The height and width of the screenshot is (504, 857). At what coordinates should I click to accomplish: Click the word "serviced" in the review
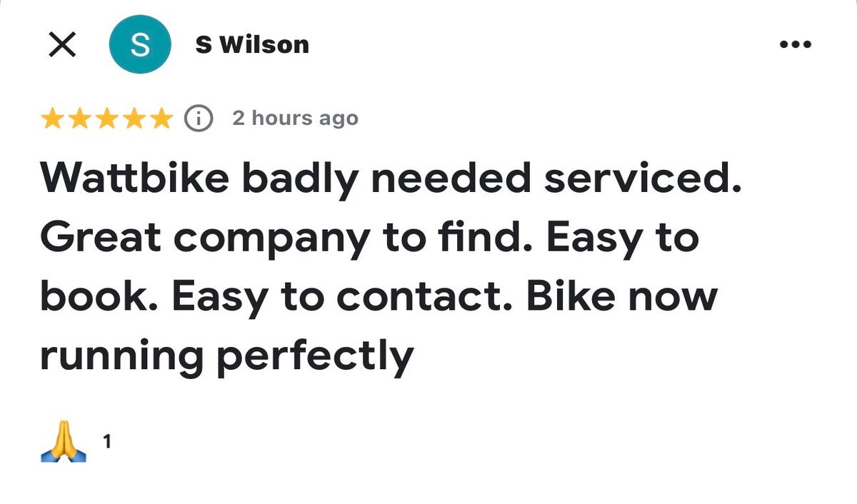(638, 178)
